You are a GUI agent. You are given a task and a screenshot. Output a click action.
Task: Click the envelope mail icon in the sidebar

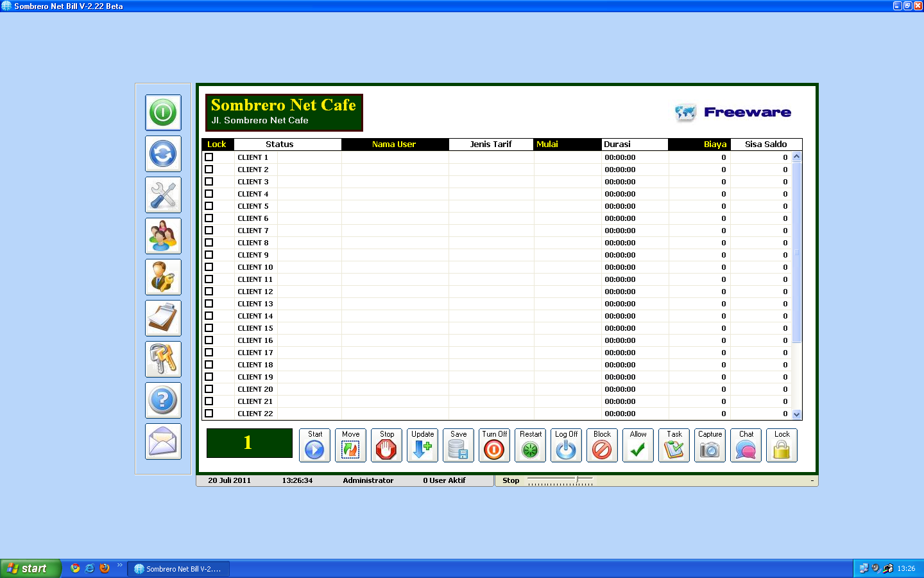tap(163, 441)
